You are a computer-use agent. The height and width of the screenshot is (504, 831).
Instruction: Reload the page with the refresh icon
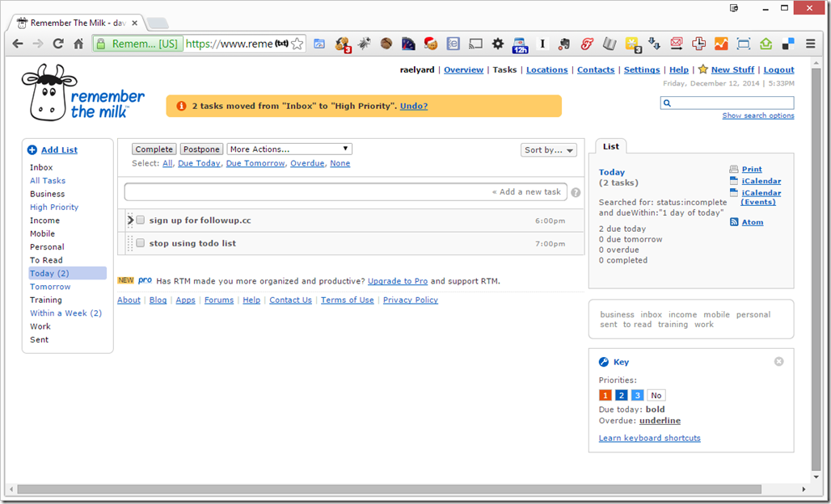tap(58, 44)
